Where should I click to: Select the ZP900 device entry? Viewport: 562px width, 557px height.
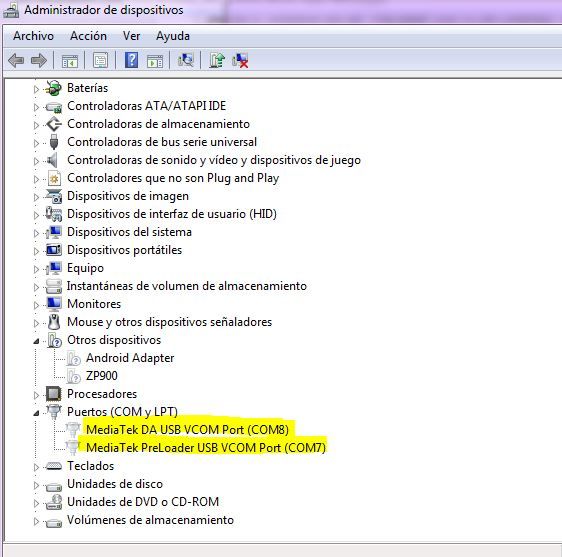coord(102,376)
